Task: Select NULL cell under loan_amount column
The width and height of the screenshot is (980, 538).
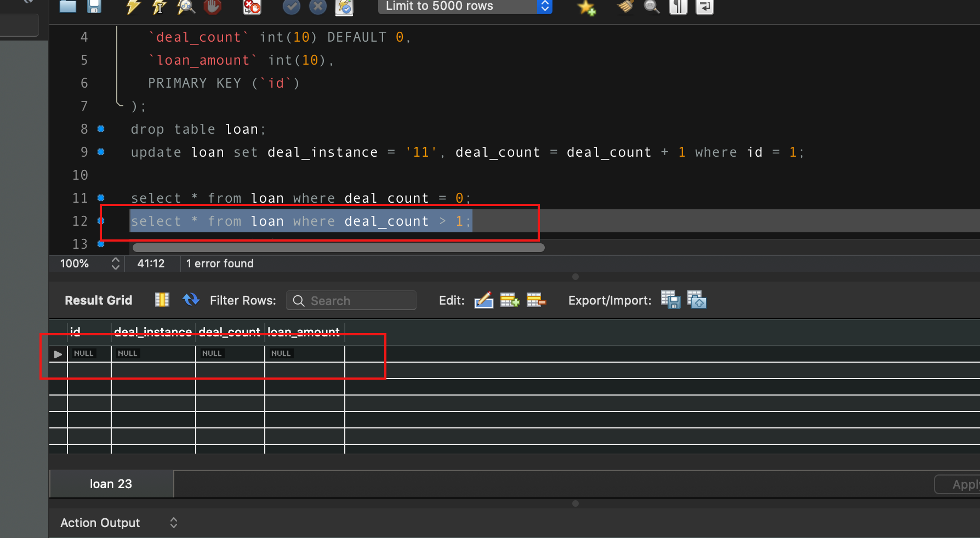Action: 304,354
